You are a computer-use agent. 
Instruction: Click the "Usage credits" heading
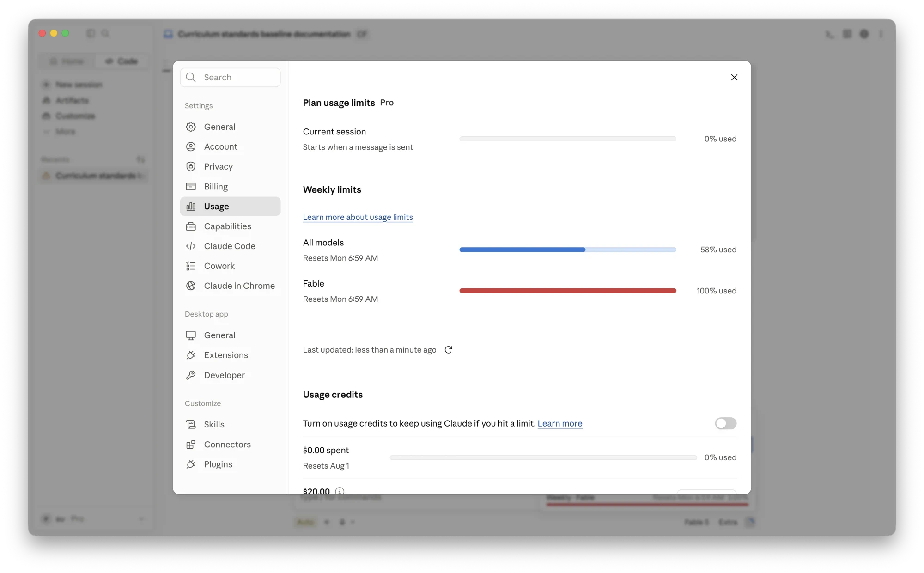pos(333,395)
